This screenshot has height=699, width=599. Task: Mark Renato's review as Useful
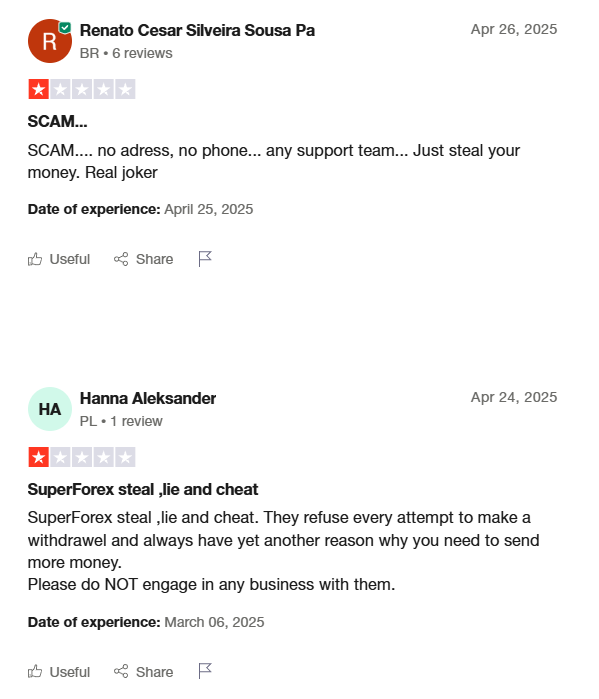pyautogui.click(x=70, y=259)
